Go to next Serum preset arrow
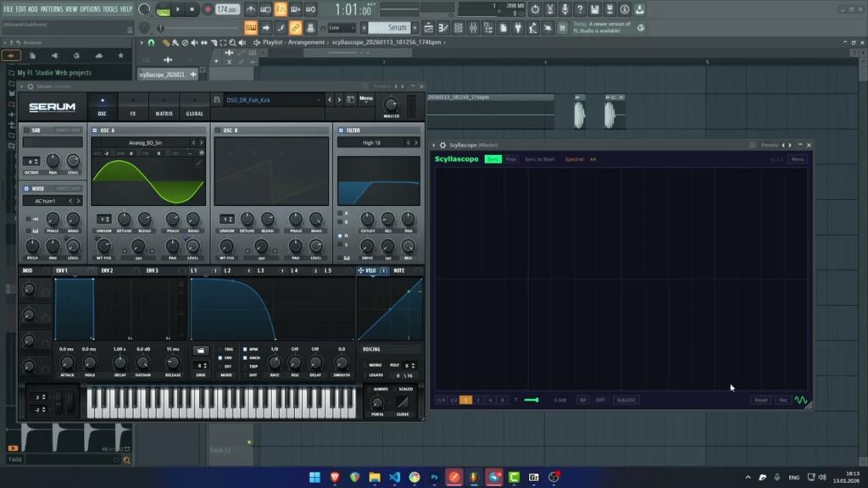 [x=339, y=100]
